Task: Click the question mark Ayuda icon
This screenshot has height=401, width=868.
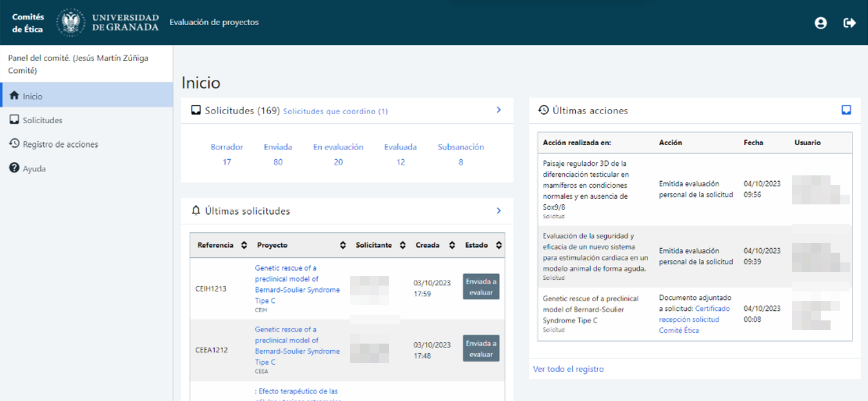Action: tap(14, 168)
